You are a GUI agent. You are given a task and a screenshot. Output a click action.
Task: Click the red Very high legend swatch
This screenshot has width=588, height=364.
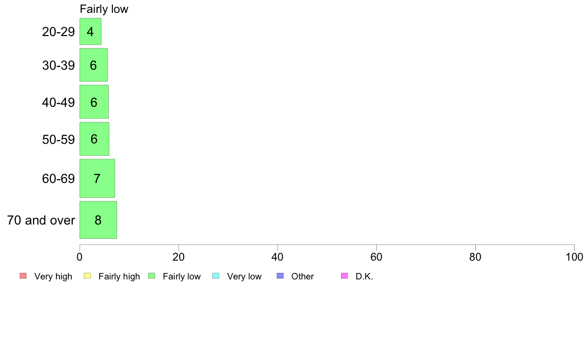click(x=23, y=276)
